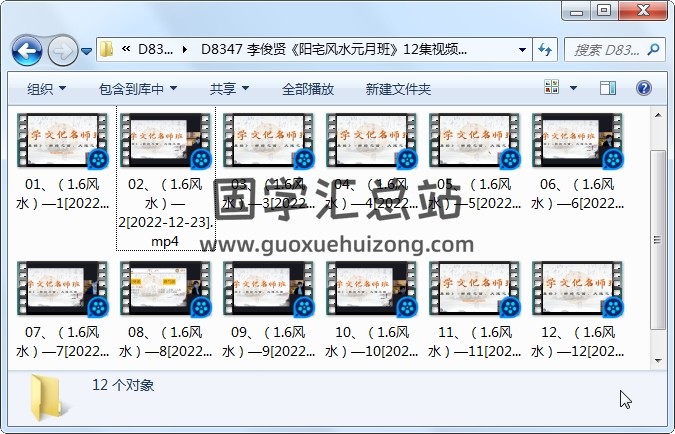Click file name 09、(1.6风水)—9[2022...
This screenshot has height=434, width=675.
tap(269, 341)
